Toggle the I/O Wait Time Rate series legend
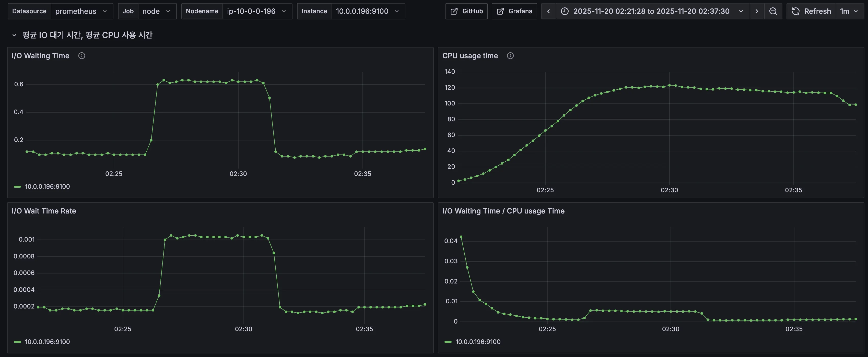This screenshot has width=868, height=357. 47,342
